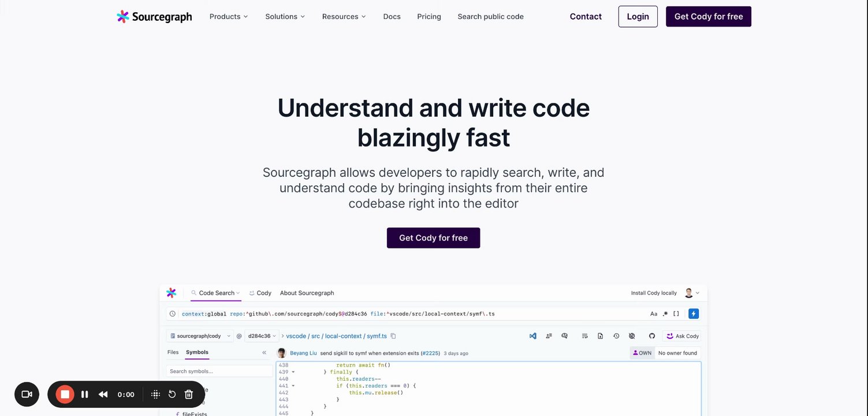This screenshot has height=416, width=868.
Task: Click the Search symbols input field
Action: point(219,372)
